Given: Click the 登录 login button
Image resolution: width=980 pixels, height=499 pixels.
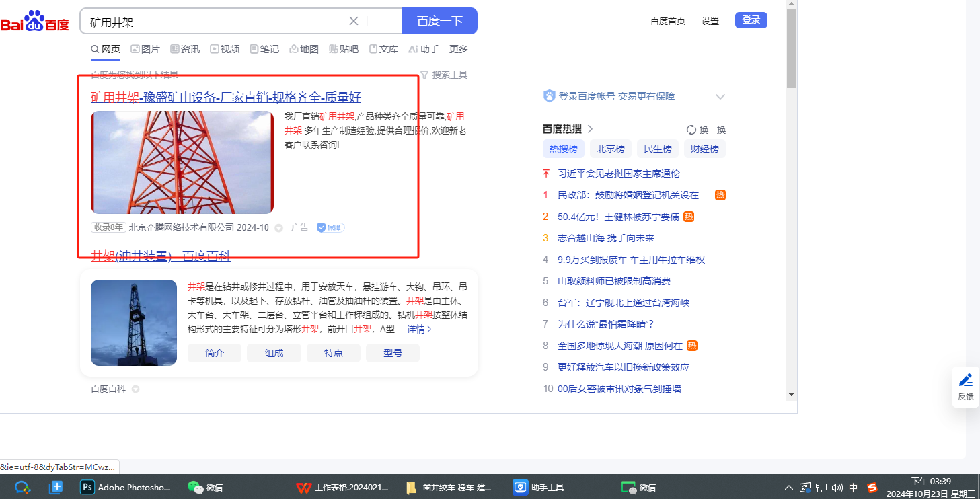Looking at the screenshot, I should coord(751,20).
